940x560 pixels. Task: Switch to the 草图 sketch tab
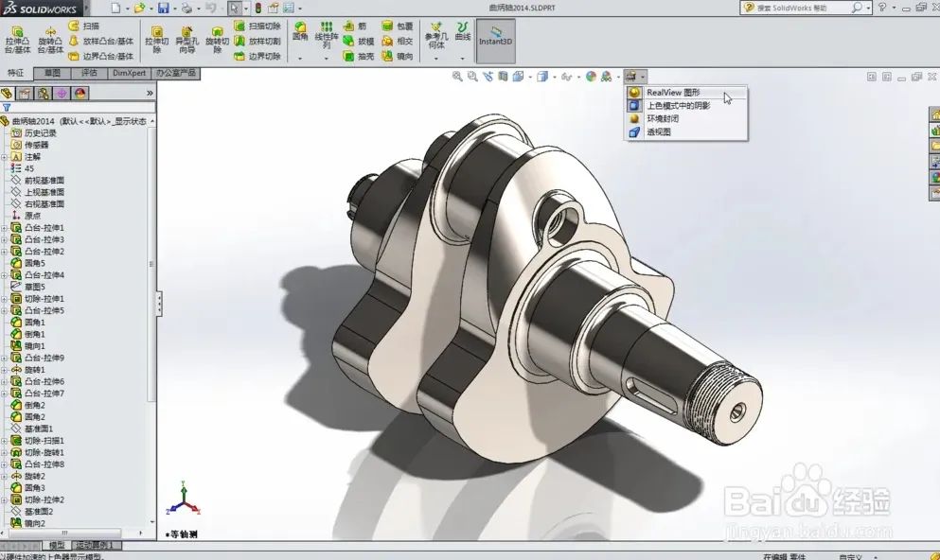tap(53, 73)
